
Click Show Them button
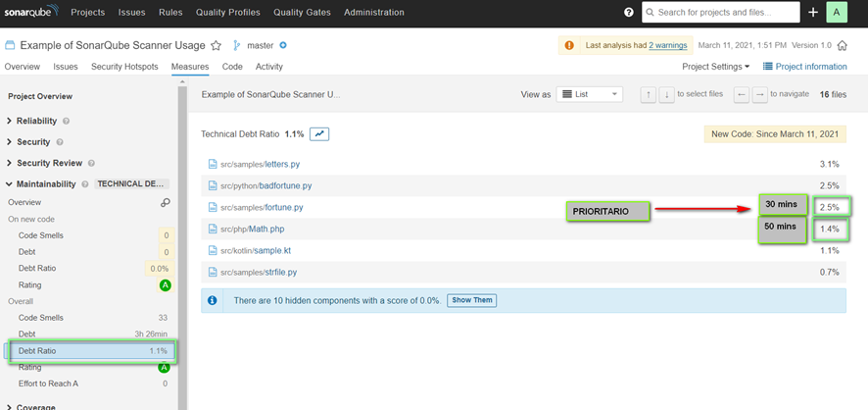[471, 300]
